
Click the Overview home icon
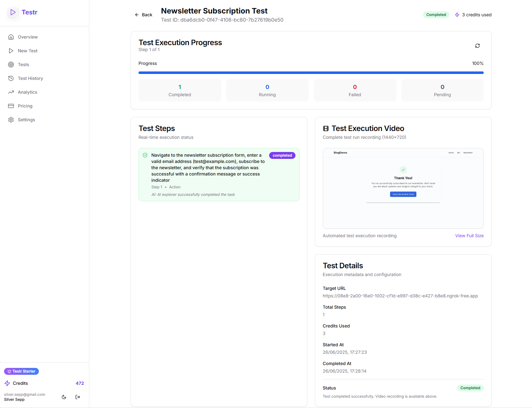[x=11, y=37]
